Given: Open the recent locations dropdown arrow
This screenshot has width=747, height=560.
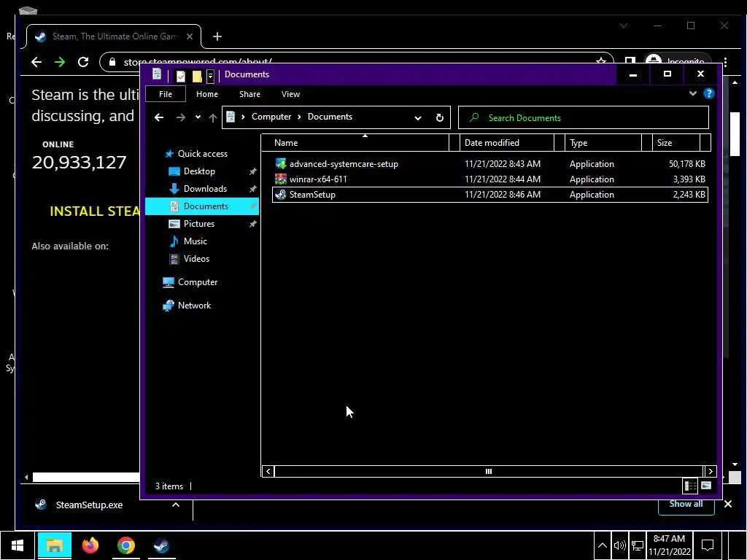Looking at the screenshot, I should pos(198,117).
